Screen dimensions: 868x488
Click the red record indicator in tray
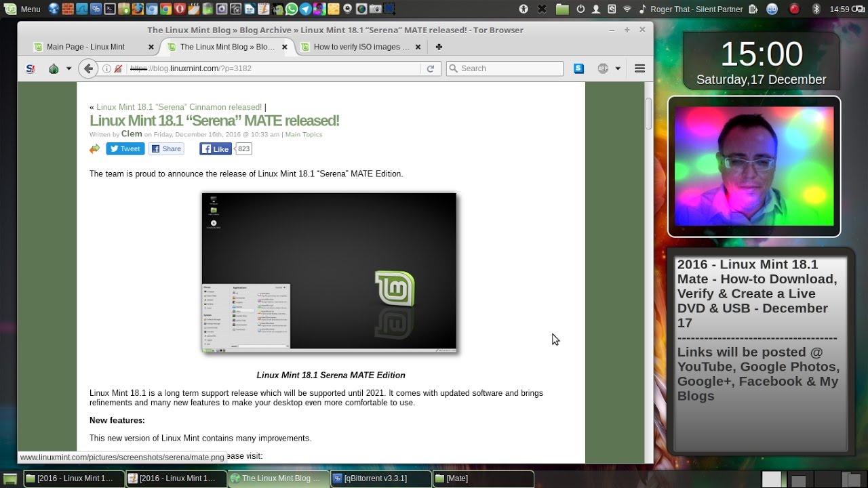pos(793,9)
